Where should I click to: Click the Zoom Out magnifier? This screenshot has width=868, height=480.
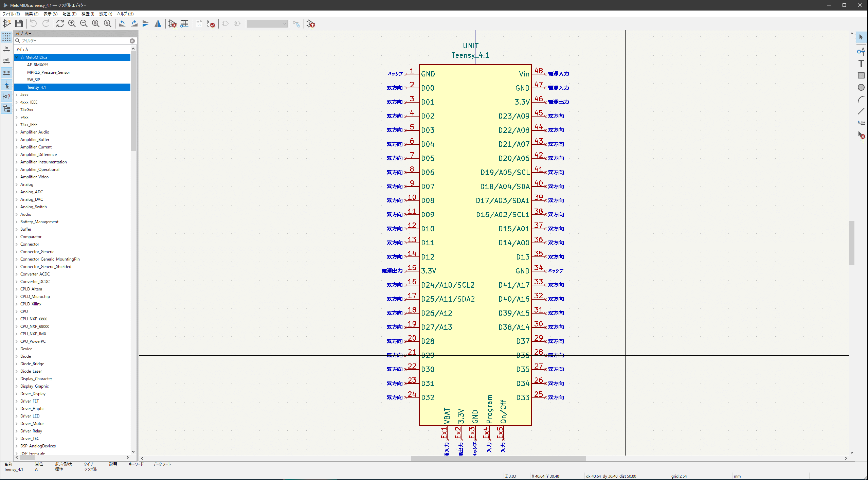[x=84, y=23]
